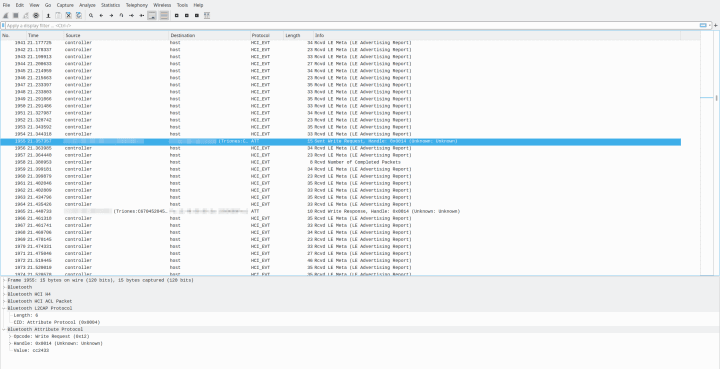Viewport: 720px width, 369px height.
Task: Open the File menu
Action: tap(6, 5)
